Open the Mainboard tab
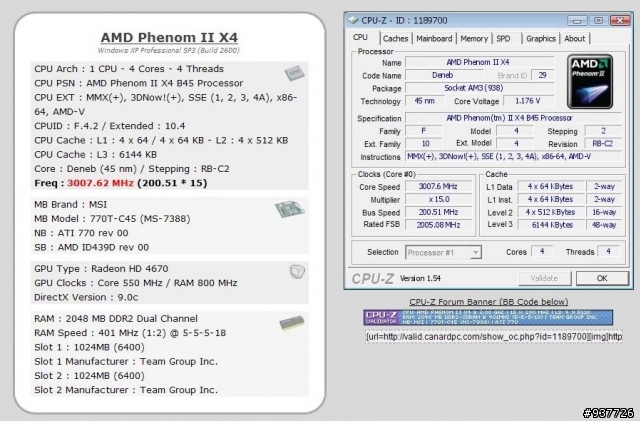Viewport: 640px width, 421px height. coord(434,39)
